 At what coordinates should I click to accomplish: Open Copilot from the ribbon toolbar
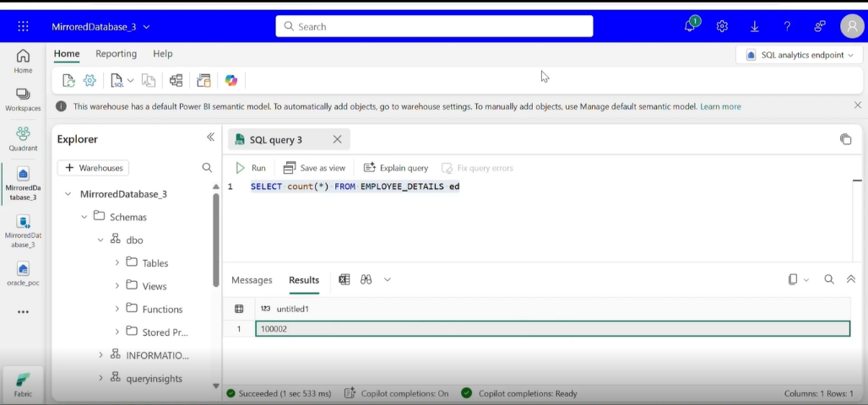pos(231,81)
